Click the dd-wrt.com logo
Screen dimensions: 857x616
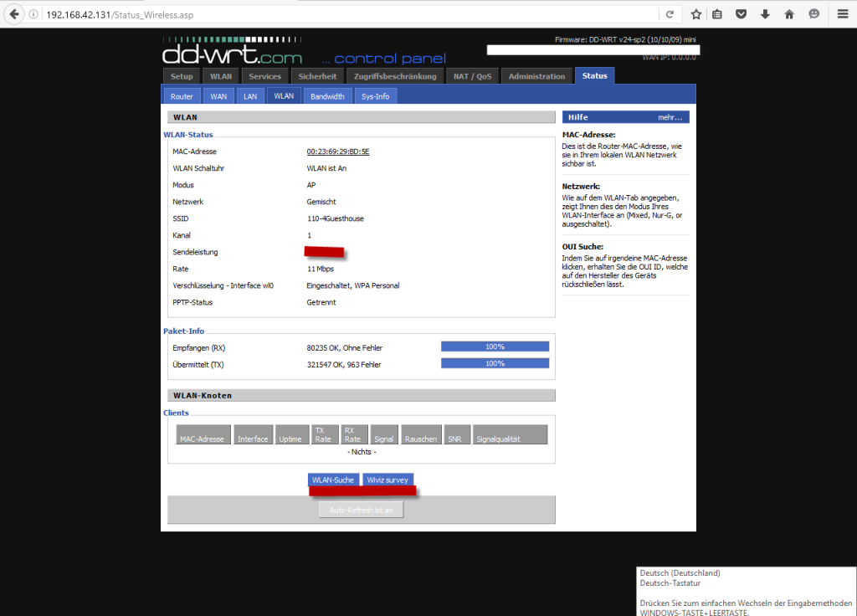tap(233, 53)
